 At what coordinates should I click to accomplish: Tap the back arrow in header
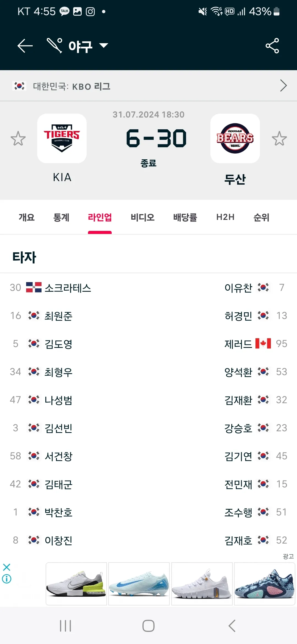coord(25,46)
